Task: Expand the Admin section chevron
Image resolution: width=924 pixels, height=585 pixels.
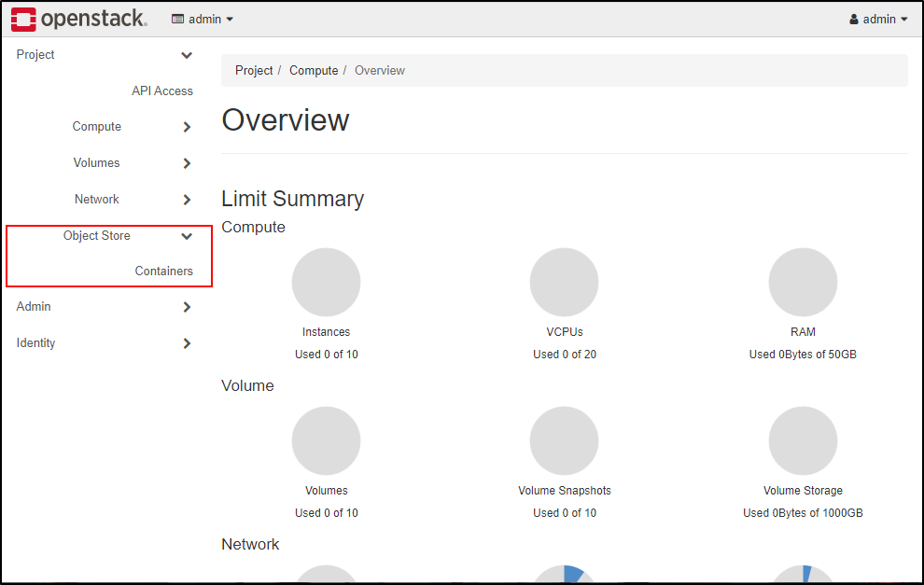Action: point(187,307)
